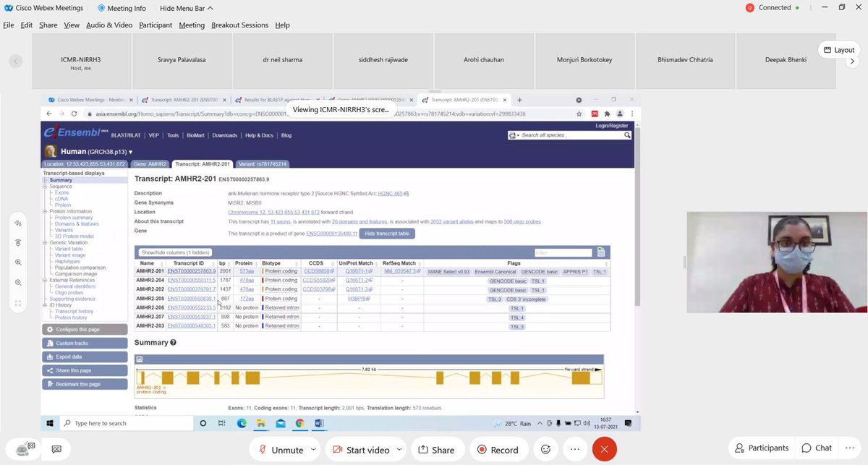The height and width of the screenshot is (465, 868).
Task: Toggle closed captions icon
Action: pos(56,449)
